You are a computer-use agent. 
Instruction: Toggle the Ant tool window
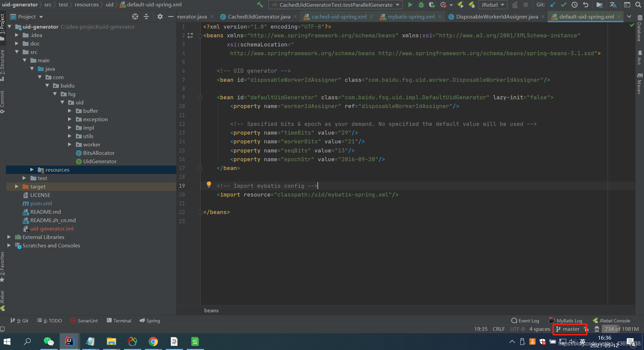click(x=639, y=57)
